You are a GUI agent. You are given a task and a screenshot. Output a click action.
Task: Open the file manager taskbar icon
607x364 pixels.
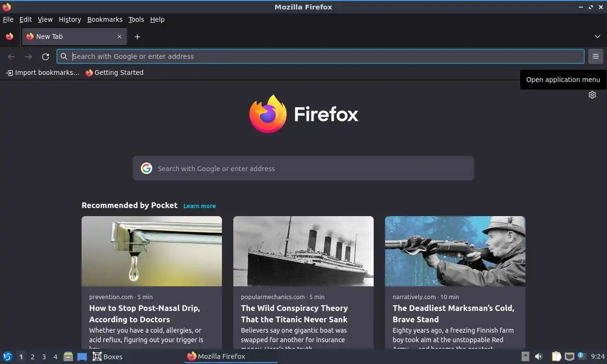click(x=68, y=356)
